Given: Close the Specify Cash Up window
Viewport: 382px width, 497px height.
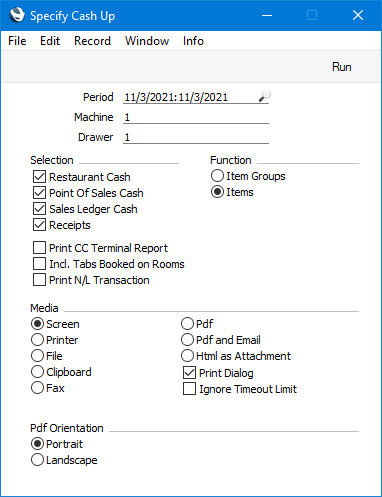Looking at the screenshot, I should (358, 15).
